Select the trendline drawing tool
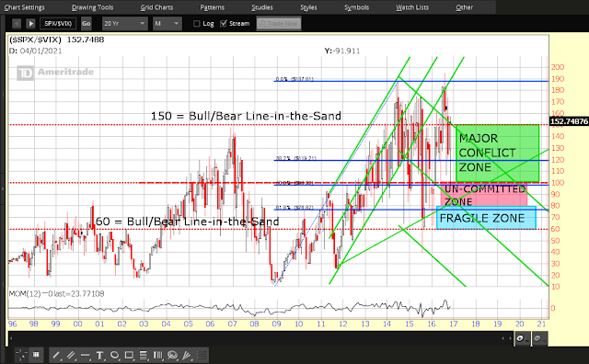 (x=57, y=355)
